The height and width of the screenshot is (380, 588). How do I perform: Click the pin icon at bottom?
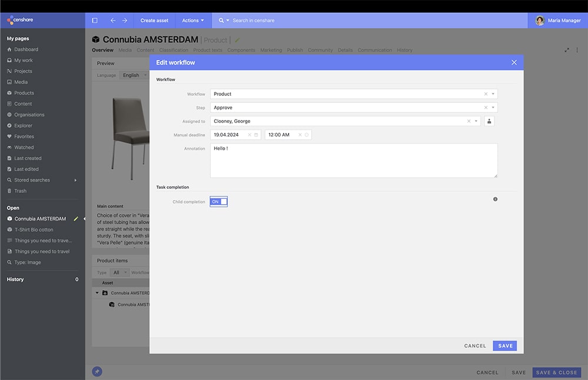(x=97, y=371)
